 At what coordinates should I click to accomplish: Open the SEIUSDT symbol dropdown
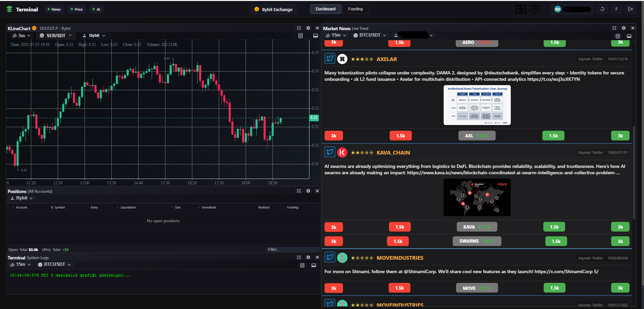click(56, 36)
